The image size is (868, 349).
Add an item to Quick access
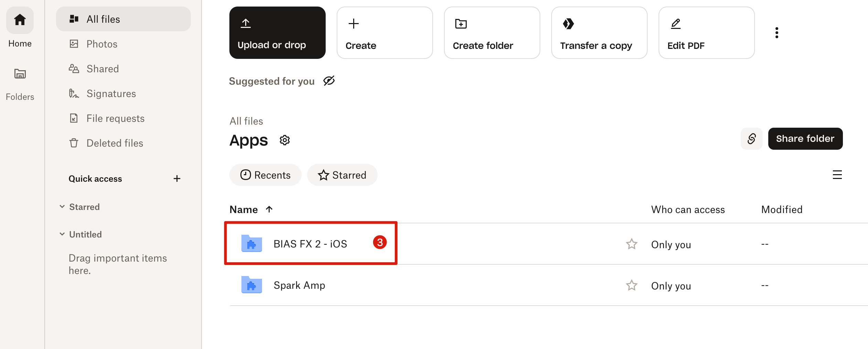pyautogui.click(x=177, y=179)
